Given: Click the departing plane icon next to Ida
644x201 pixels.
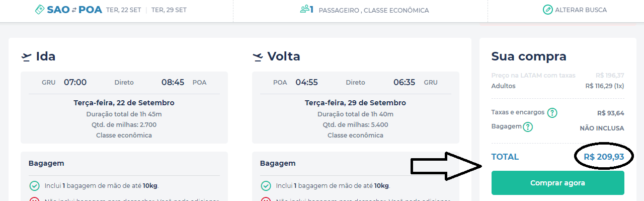Looking at the screenshot, I should 27,57.
